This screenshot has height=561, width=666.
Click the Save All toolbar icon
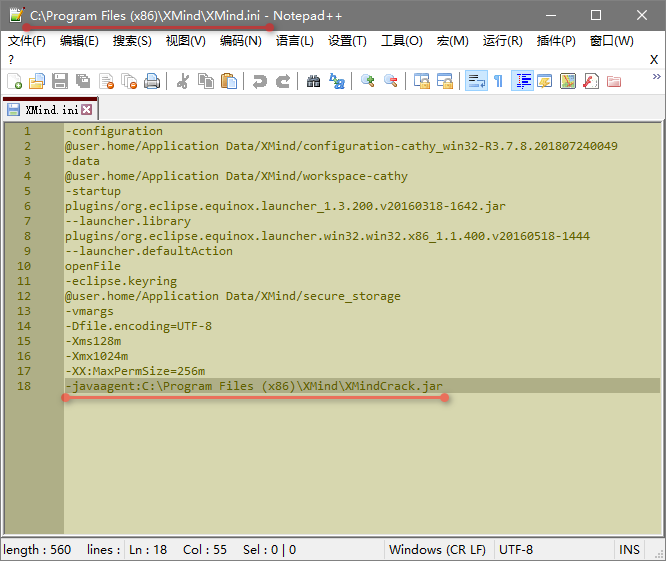tap(83, 81)
